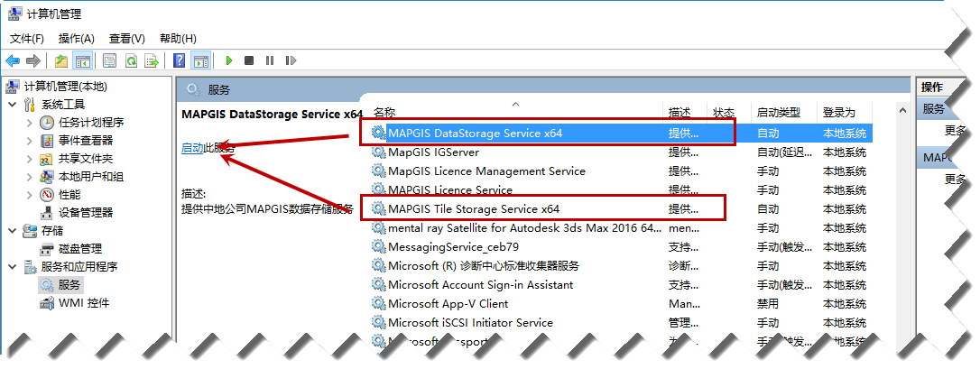Expand the 任务计划程序 node arrow

pyautogui.click(x=30, y=123)
